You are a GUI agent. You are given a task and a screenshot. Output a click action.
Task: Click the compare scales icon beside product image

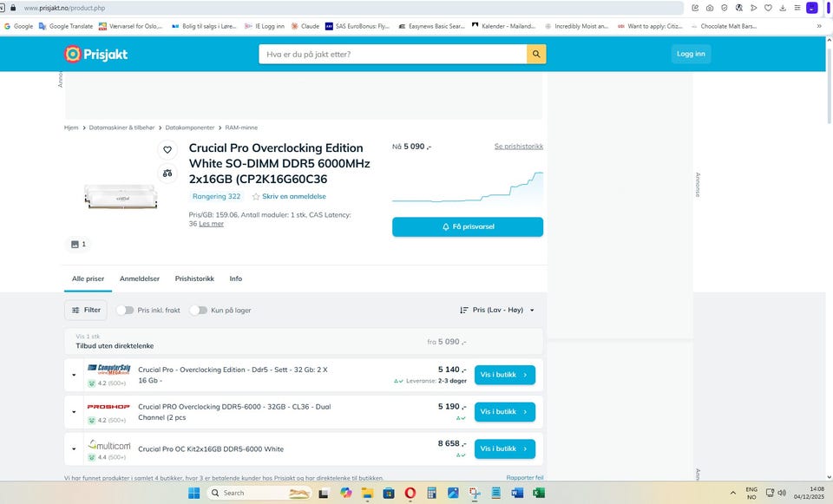[167, 173]
